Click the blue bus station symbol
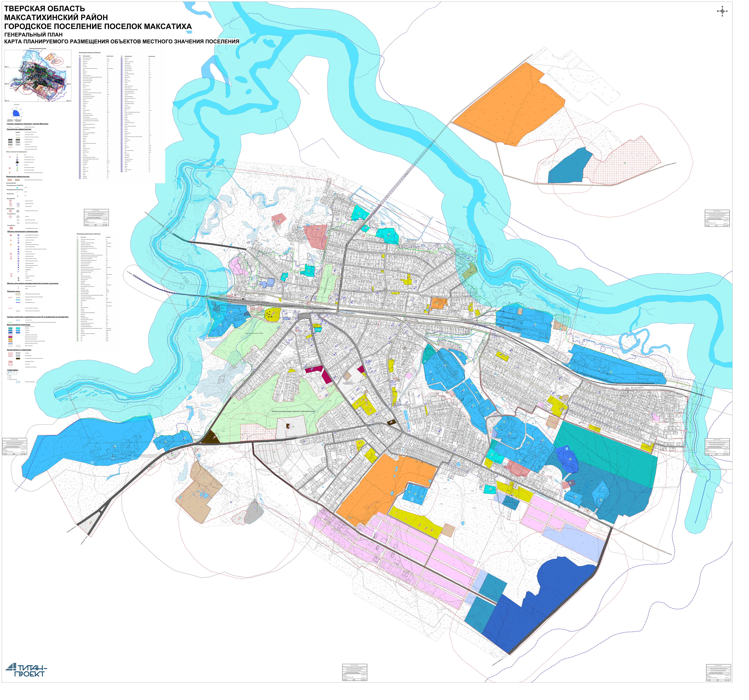The image size is (749, 700). (x=17, y=165)
